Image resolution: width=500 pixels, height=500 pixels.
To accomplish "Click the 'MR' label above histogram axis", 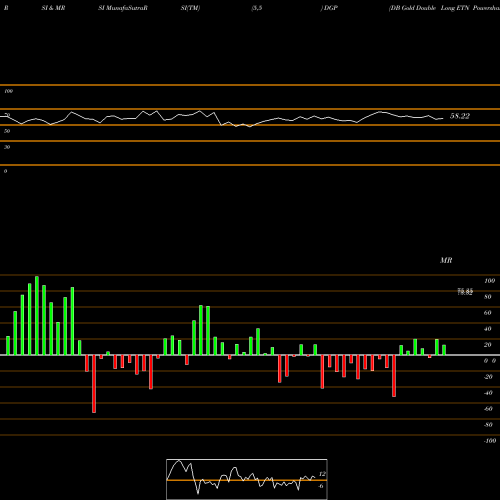I will (446, 260).
